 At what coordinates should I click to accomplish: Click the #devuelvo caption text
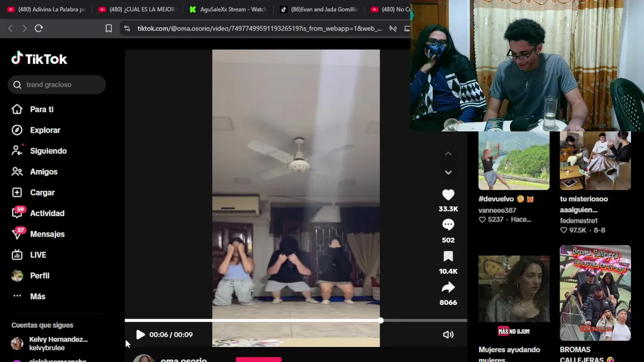[506, 199]
